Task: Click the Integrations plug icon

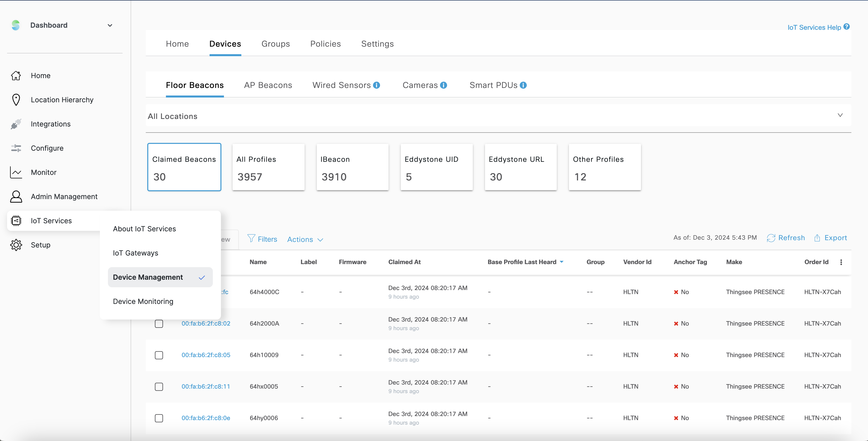Action: click(x=16, y=124)
